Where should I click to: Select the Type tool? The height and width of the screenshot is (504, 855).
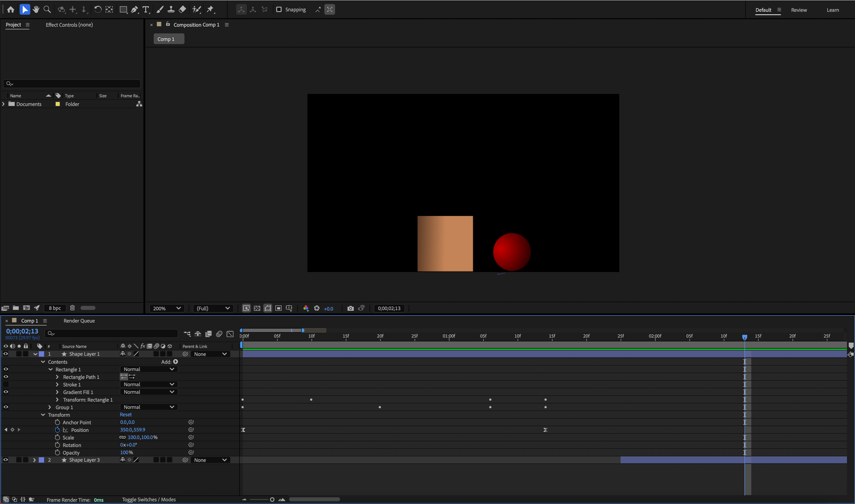tap(146, 10)
